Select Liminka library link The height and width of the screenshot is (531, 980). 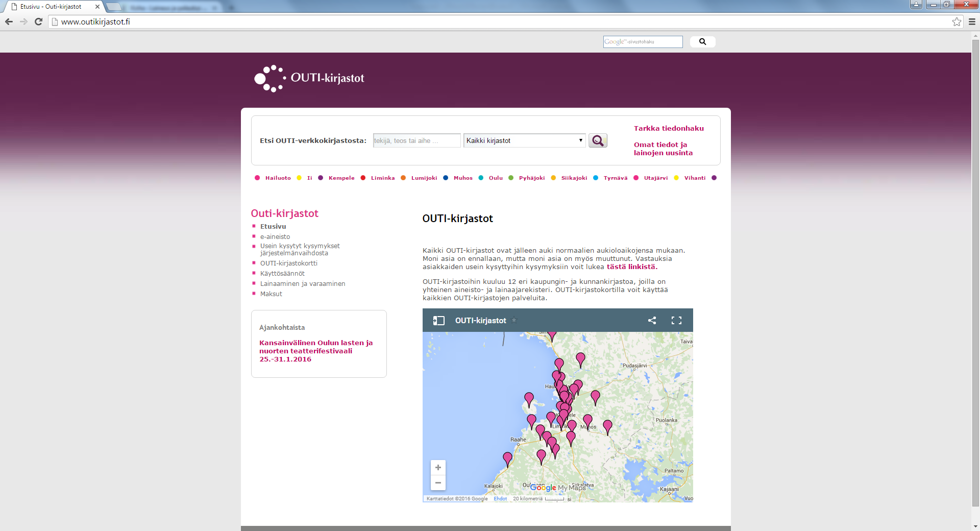[383, 178]
